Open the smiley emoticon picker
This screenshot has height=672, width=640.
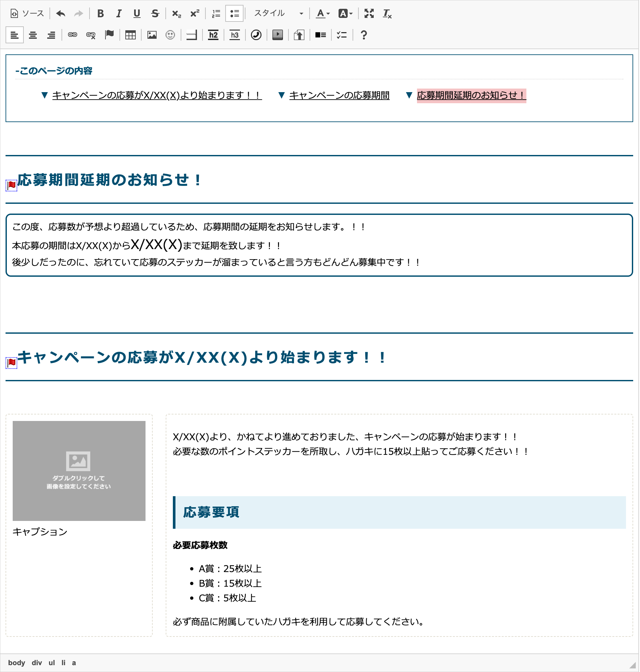(x=170, y=35)
